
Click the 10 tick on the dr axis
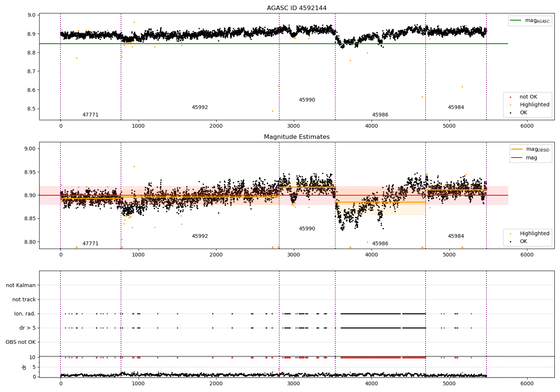point(32,358)
